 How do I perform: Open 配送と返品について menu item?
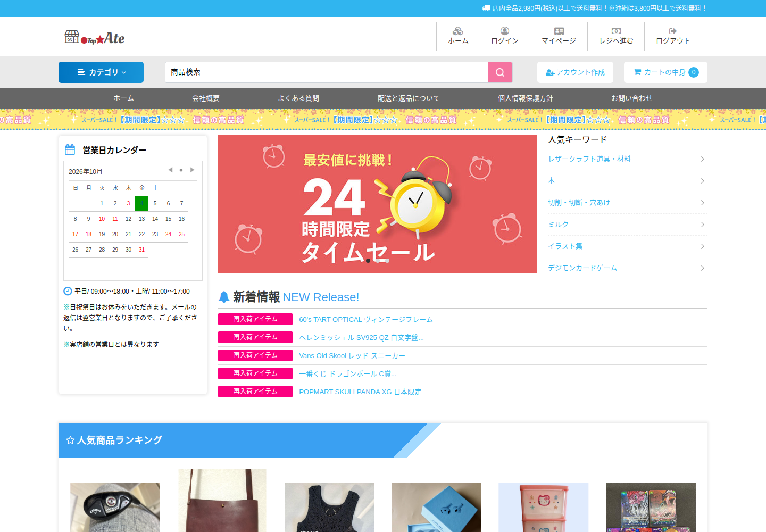[x=409, y=98]
